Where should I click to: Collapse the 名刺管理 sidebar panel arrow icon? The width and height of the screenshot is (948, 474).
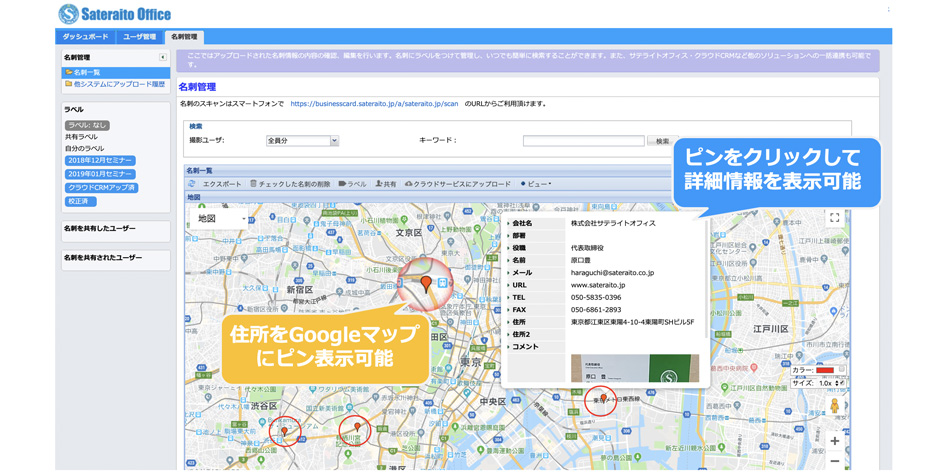click(x=163, y=57)
